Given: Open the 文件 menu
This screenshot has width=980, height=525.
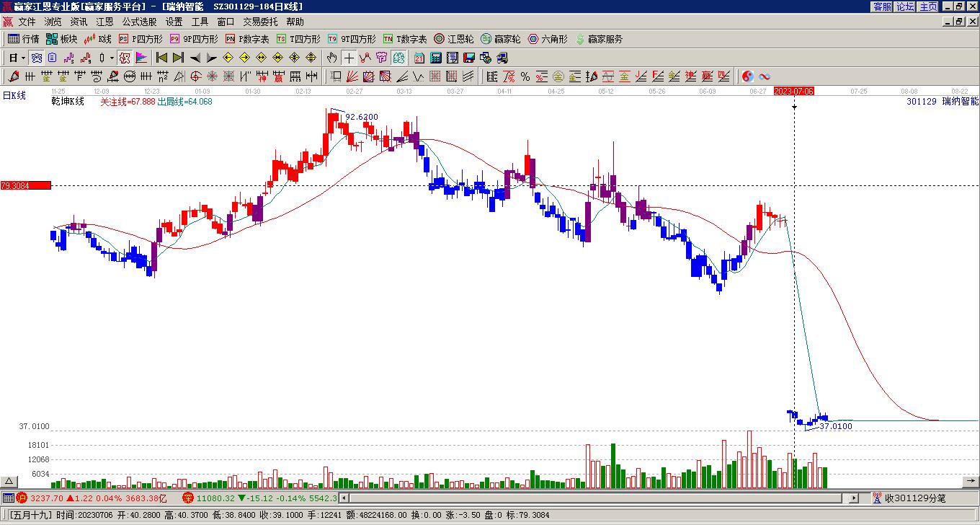Looking at the screenshot, I should click(x=27, y=22).
